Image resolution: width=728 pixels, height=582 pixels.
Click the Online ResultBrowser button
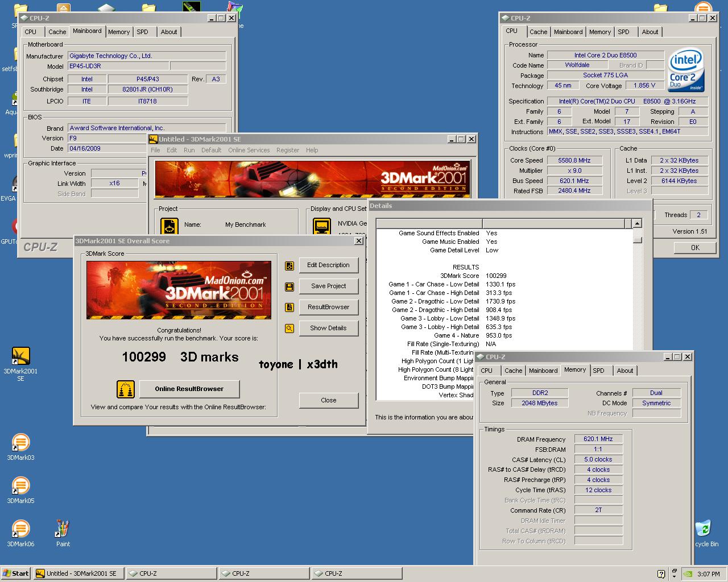(189, 389)
